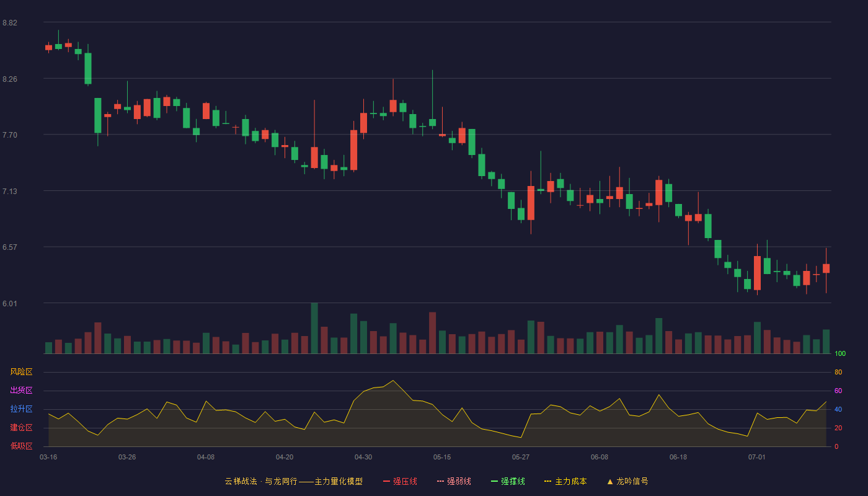
Task: Click the 05-27 date label
Action: pyautogui.click(x=521, y=457)
